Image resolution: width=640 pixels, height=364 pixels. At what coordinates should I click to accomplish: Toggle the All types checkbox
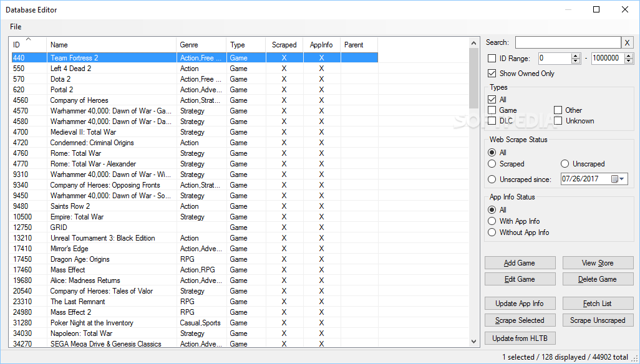pos(492,100)
